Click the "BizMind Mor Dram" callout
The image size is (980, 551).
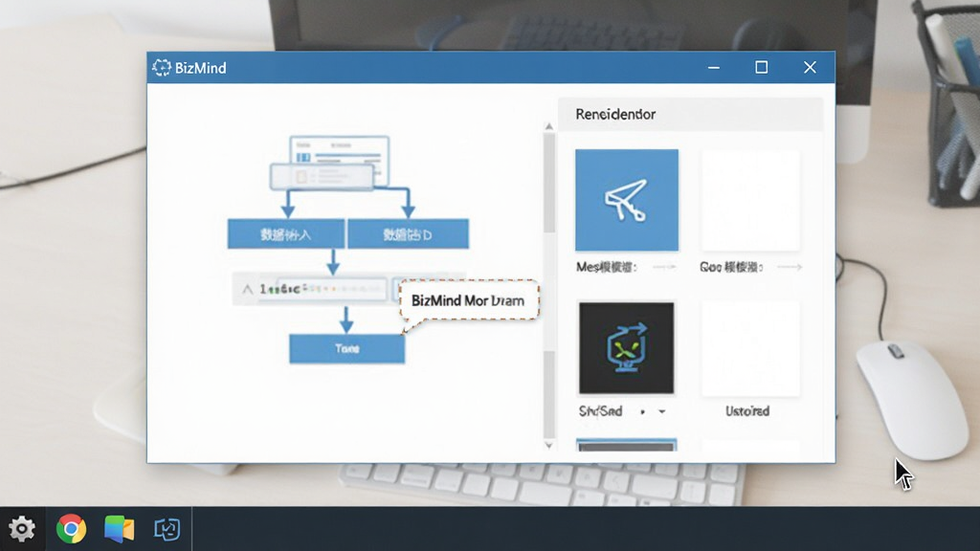pos(468,300)
